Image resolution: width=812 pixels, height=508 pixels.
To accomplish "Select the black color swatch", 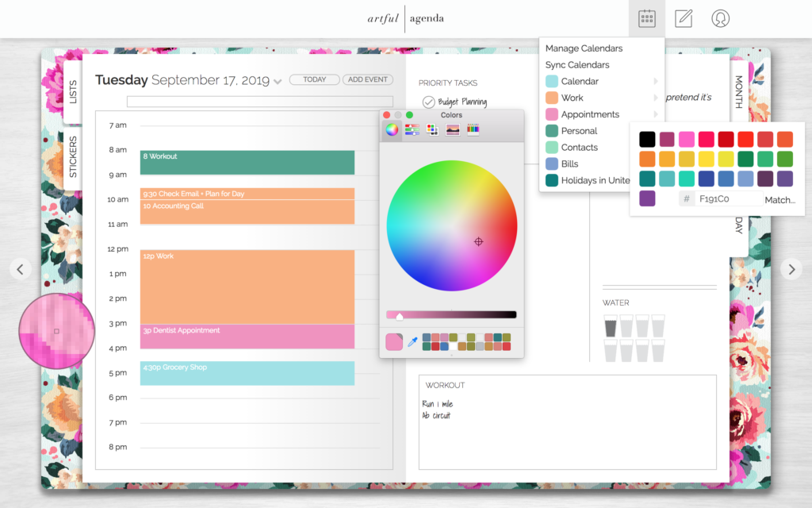I will 647,139.
